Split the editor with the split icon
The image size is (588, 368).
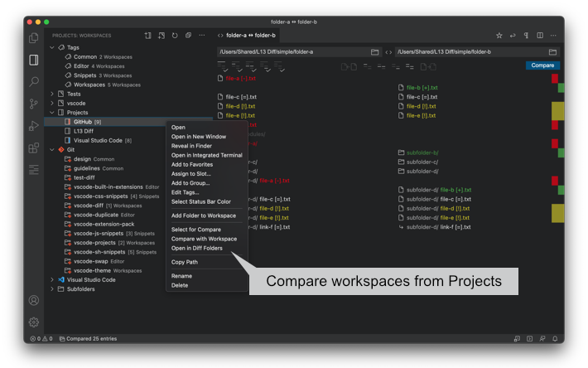click(540, 36)
